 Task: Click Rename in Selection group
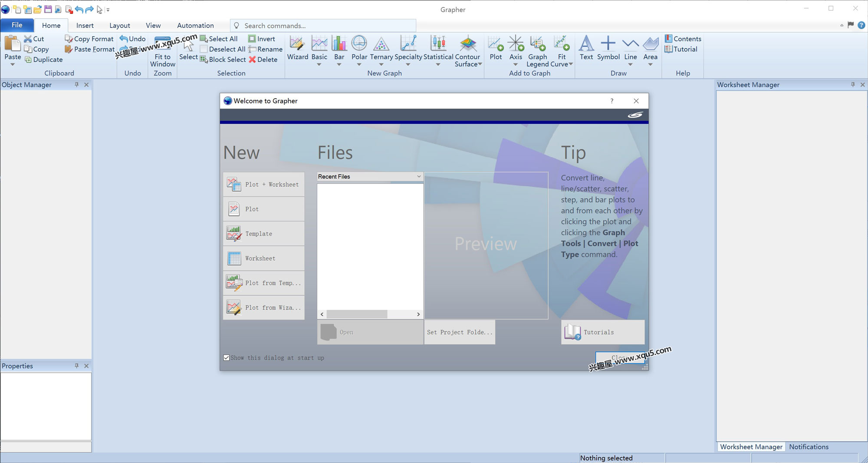coord(265,49)
